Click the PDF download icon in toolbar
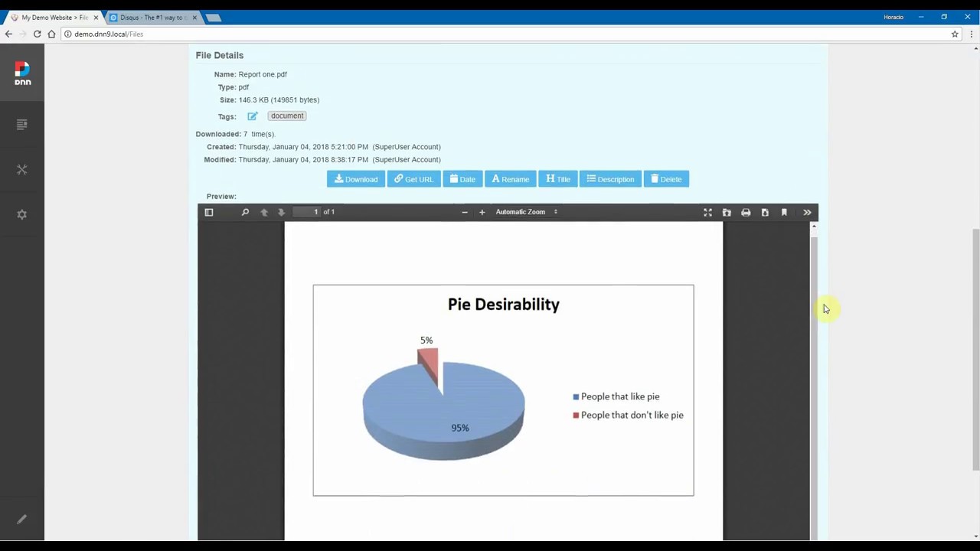 pyautogui.click(x=765, y=212)
